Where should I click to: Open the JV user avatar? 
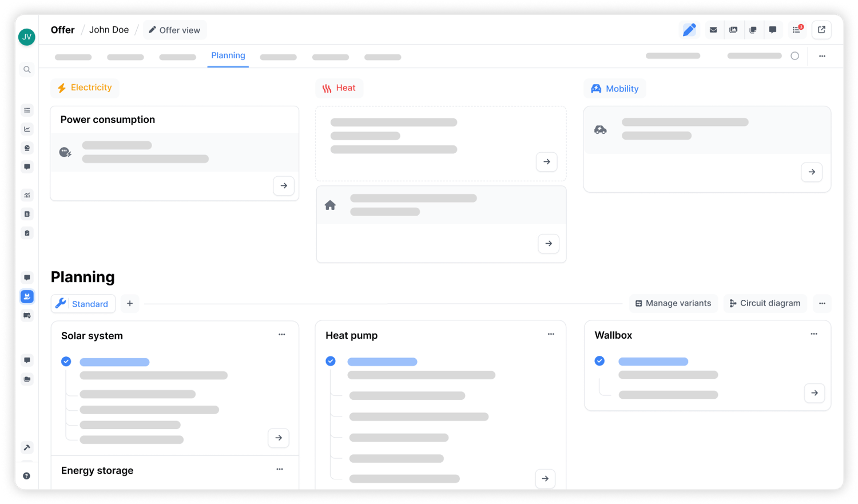27,37
